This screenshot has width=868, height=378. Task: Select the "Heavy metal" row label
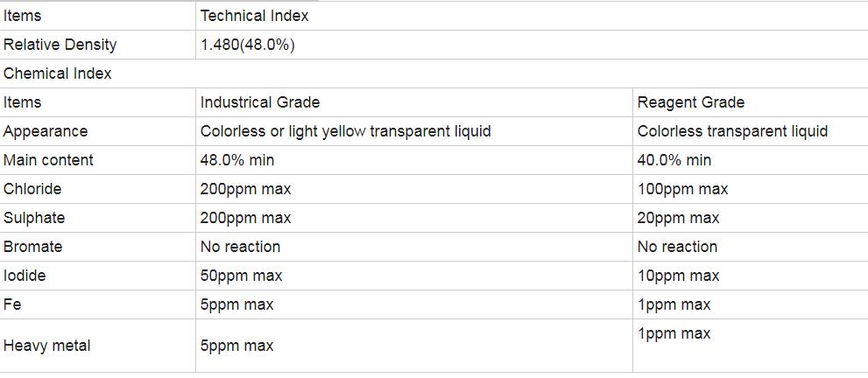click(x=47, y=346)
